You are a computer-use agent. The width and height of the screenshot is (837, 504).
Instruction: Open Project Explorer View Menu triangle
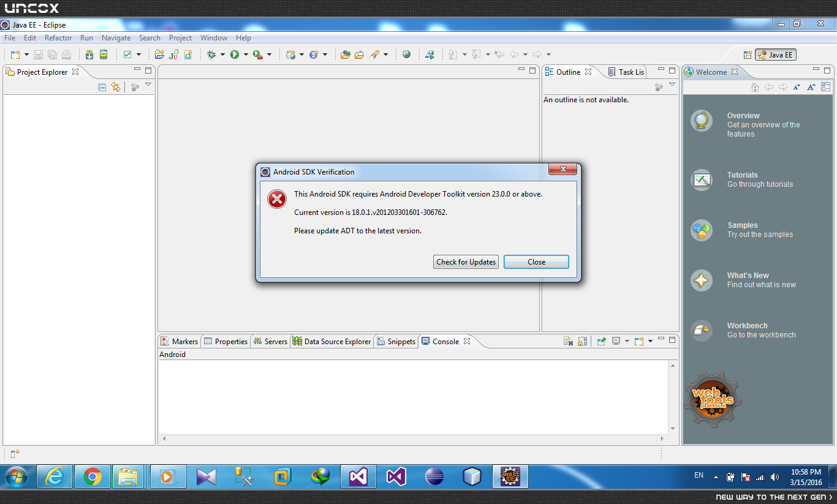click(x=148, y=85)
